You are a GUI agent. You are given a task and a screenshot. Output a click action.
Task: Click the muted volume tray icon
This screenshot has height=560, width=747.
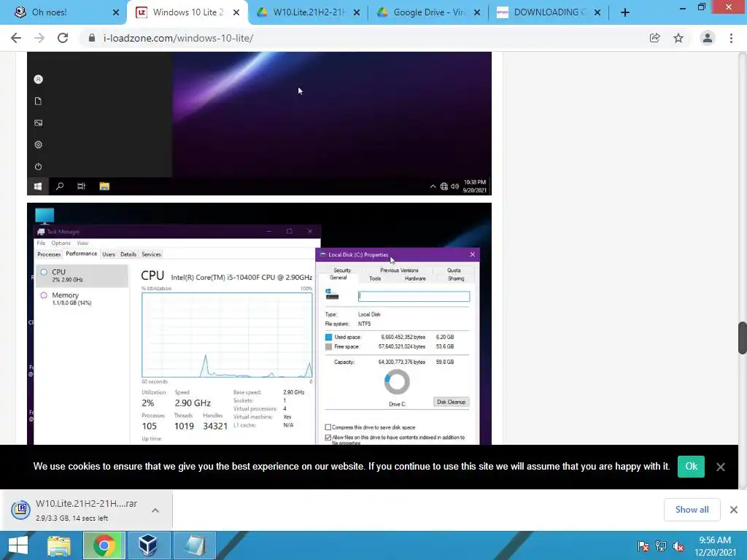tap(679, 546)
